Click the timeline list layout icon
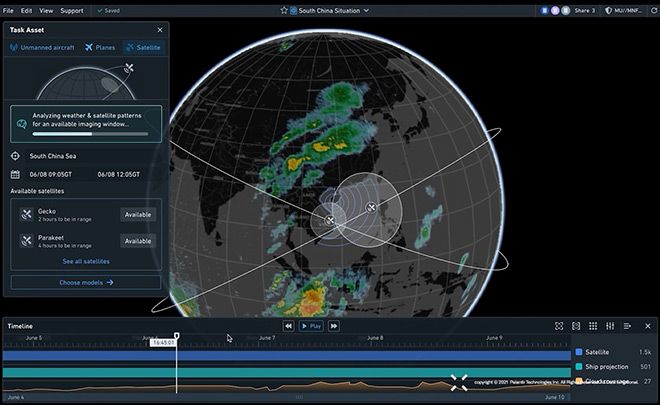660x405 pixels. [x=627, y=326]
